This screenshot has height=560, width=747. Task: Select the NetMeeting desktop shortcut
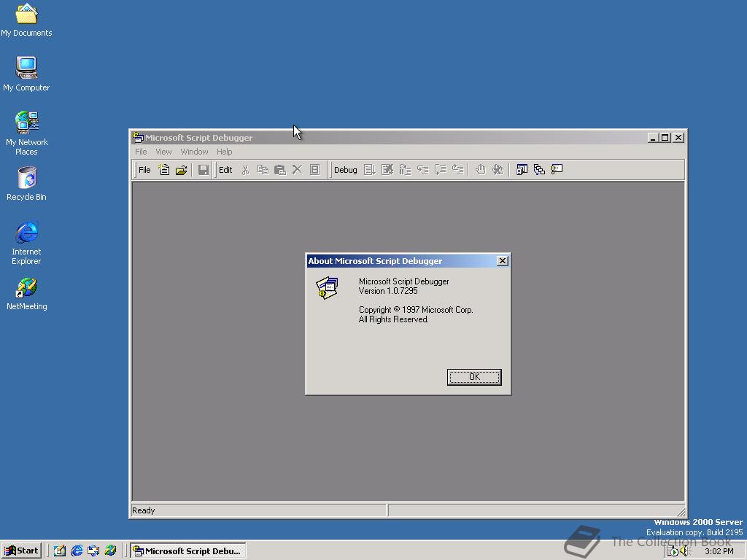coord(27,295)
